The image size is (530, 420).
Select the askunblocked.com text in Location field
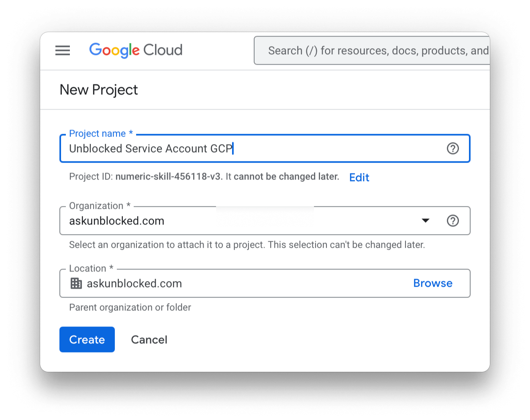tap(134, 283)
